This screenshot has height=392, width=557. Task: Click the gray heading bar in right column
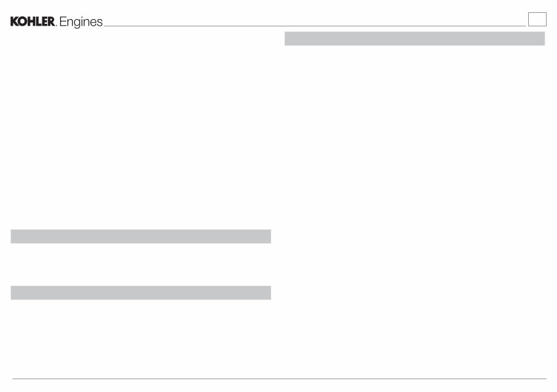pos(415,39)
